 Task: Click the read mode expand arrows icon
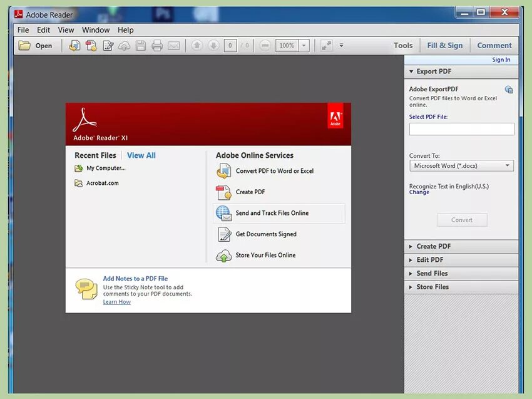click(x=326, y=46)
